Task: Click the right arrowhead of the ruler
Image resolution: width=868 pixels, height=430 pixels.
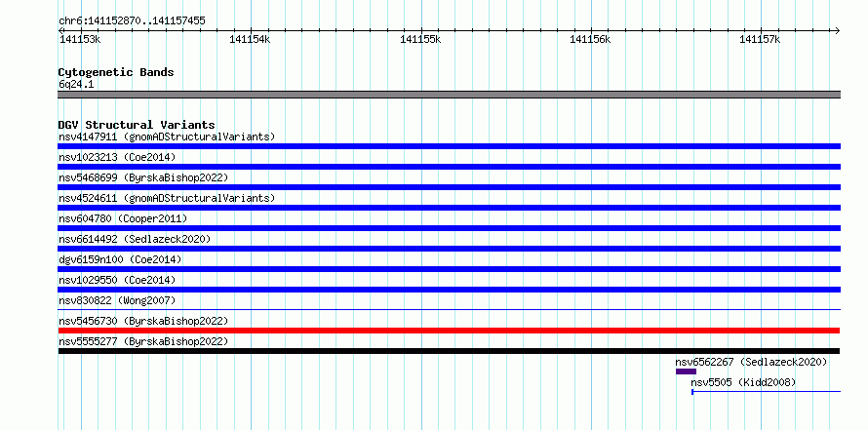Action: pyautogui.click(x=838, y=30)
